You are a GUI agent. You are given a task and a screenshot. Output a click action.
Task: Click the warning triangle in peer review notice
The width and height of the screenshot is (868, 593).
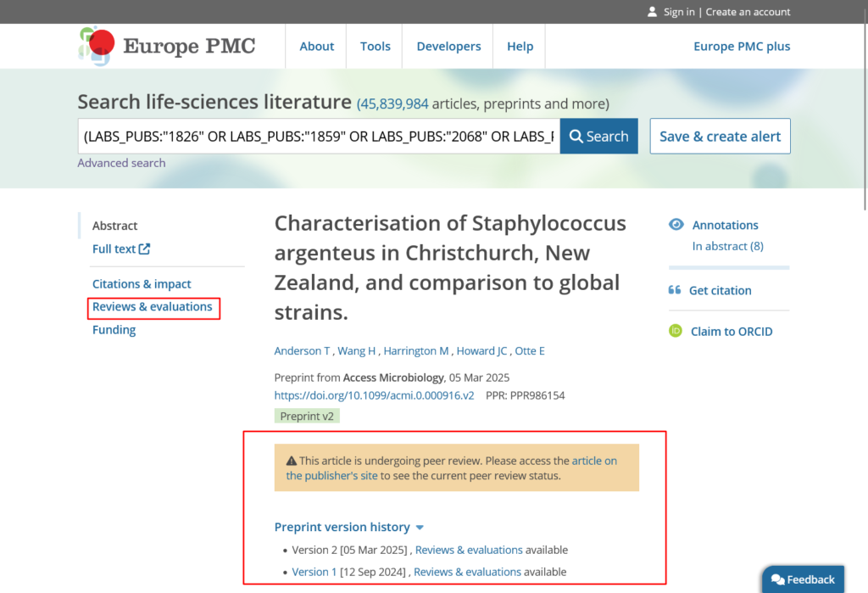pyautogui.click(x=292, y=462)
